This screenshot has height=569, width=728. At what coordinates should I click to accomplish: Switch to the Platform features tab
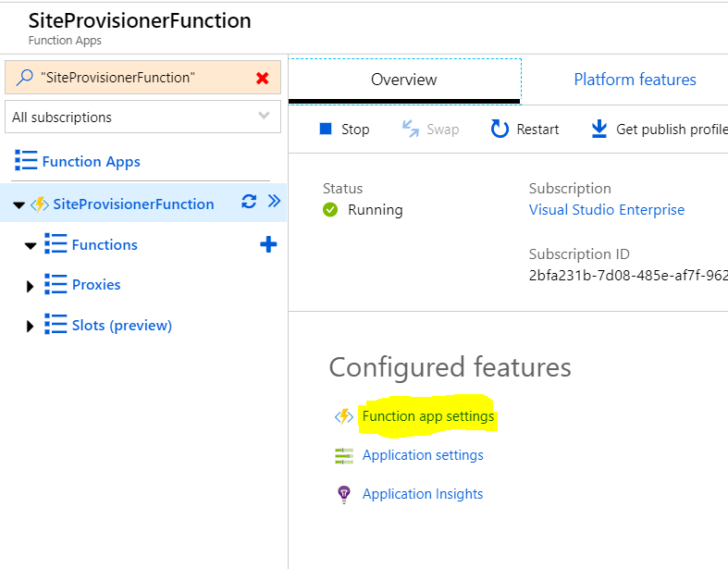(x=635, y=80)
